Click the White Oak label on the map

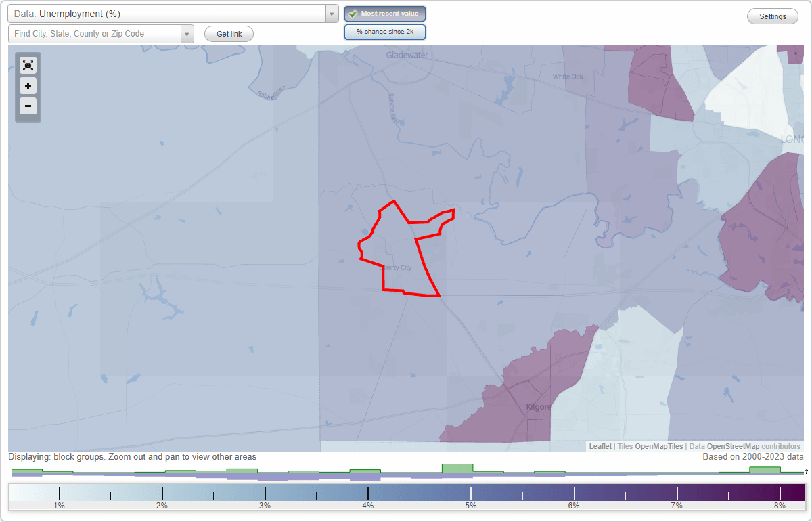[x=568, y=77]
